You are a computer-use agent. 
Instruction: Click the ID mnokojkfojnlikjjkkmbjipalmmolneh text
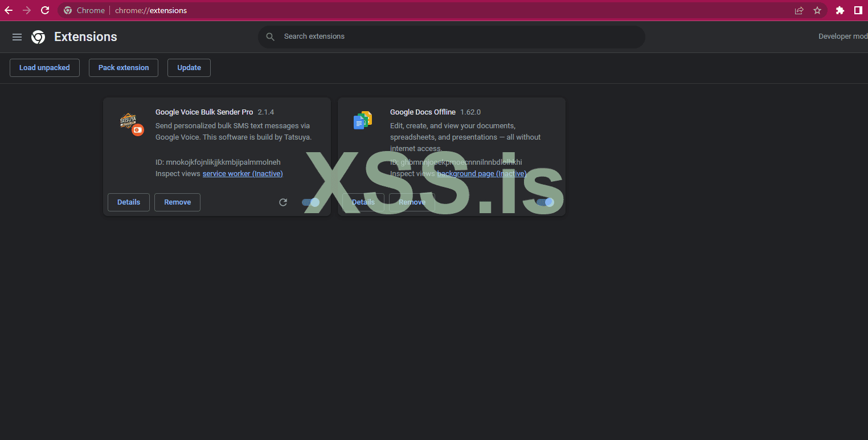coord(218,162)
